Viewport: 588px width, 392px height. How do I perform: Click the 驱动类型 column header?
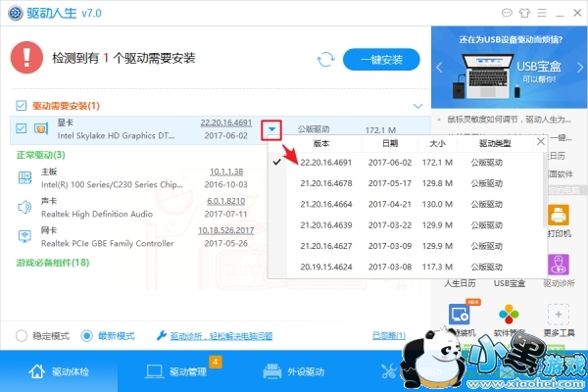coord(495,143)
